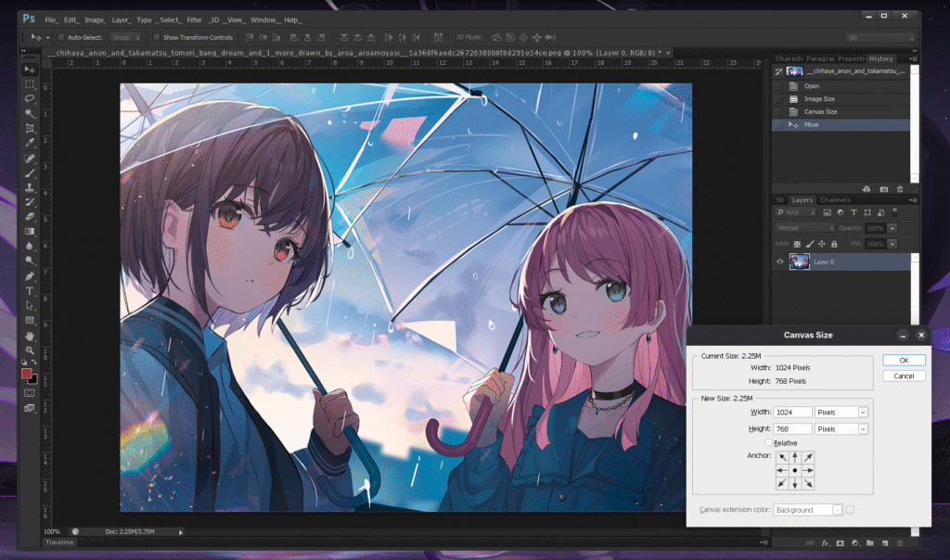This screenshot has height=560, width=950.
Task: Toggle Layer 0 visibility eye
Action: [x=779, y=261]
